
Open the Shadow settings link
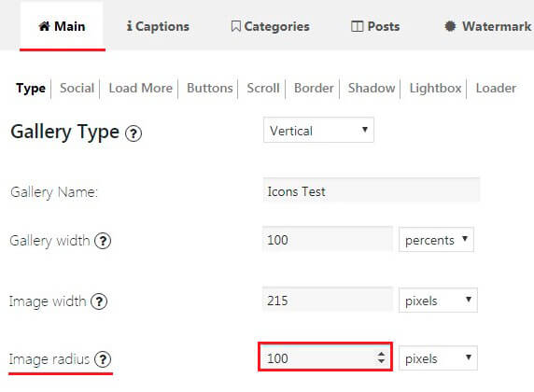[x=372, y=89]
